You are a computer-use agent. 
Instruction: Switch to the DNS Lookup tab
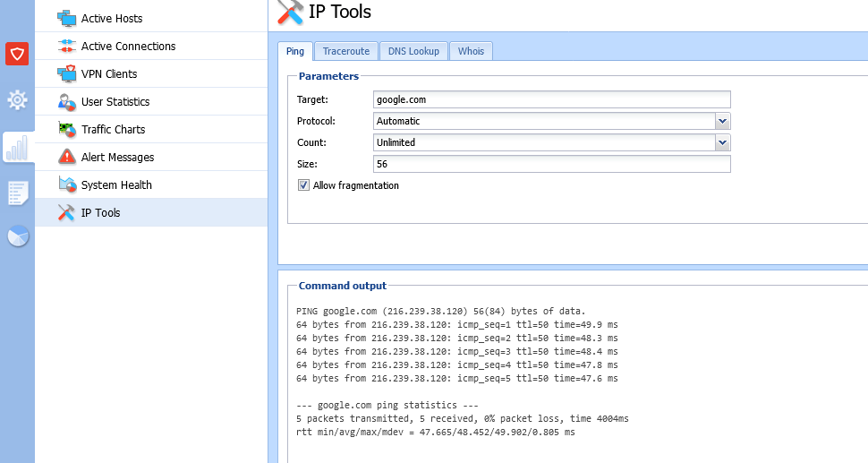tap(413, 51)
